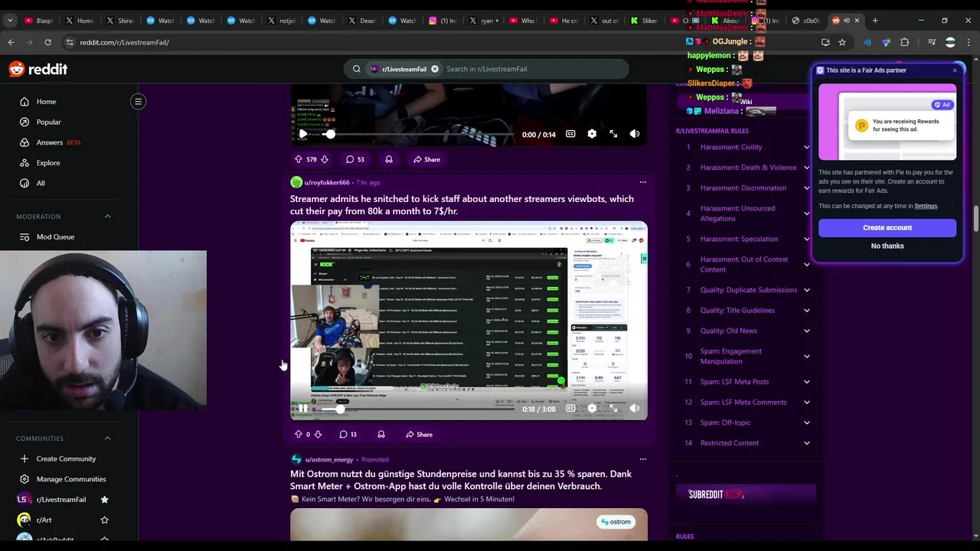Toggle captions on top video

click(570, 134)
